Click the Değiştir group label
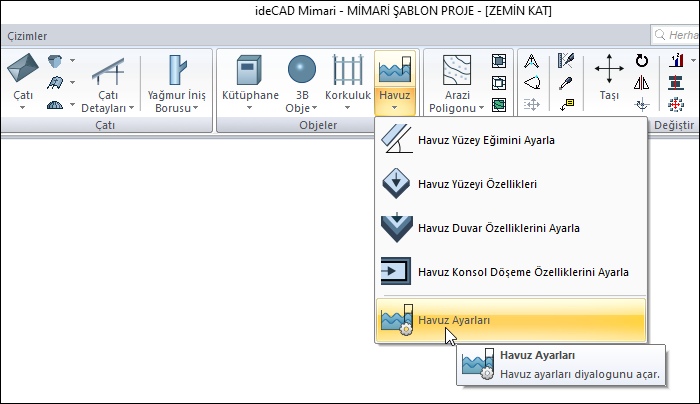700x404 pixels. coord(674,125)
